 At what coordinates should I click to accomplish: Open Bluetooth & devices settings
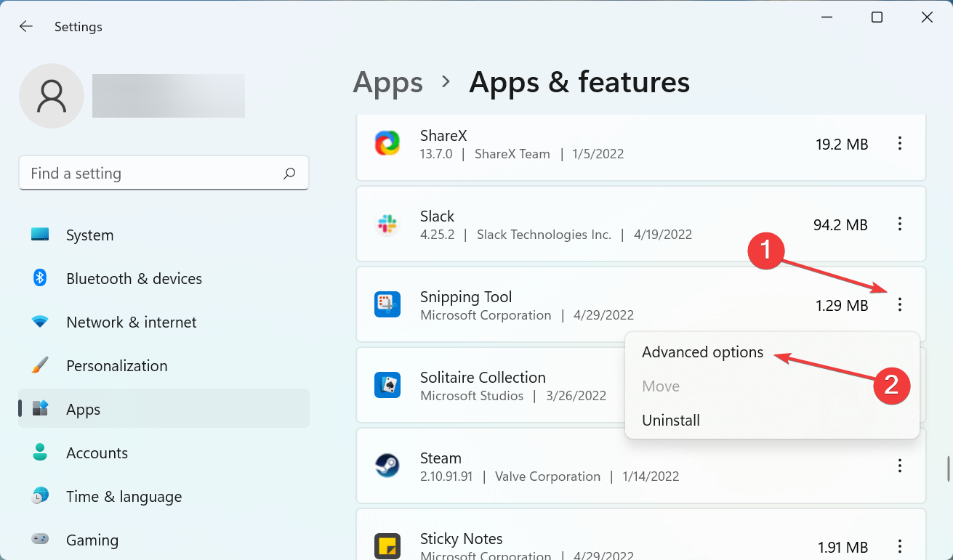pos(134,278)
